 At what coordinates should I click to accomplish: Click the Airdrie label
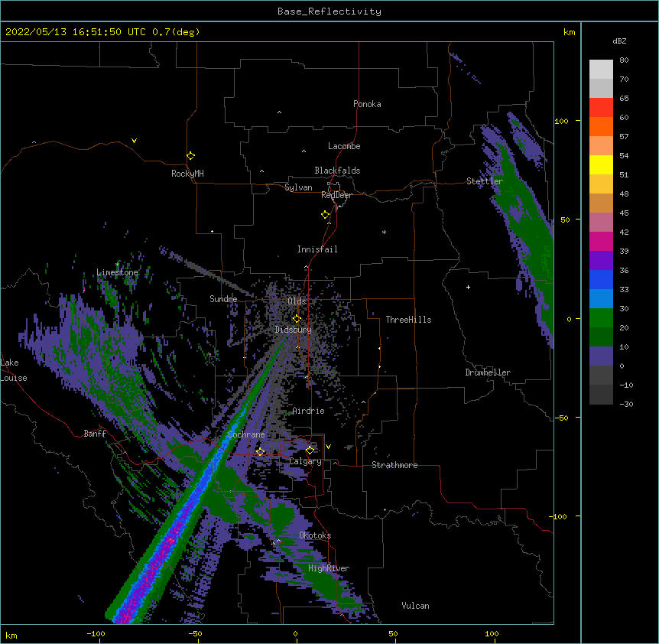click(x=309, y=411)
